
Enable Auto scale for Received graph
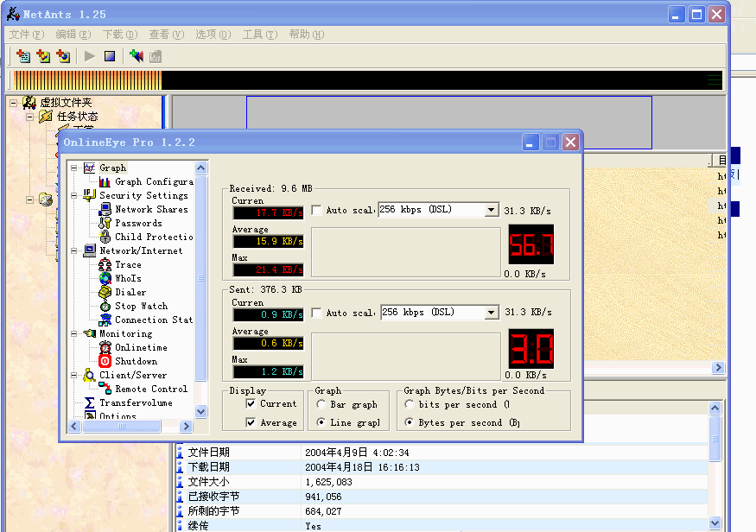click(317, 210)
